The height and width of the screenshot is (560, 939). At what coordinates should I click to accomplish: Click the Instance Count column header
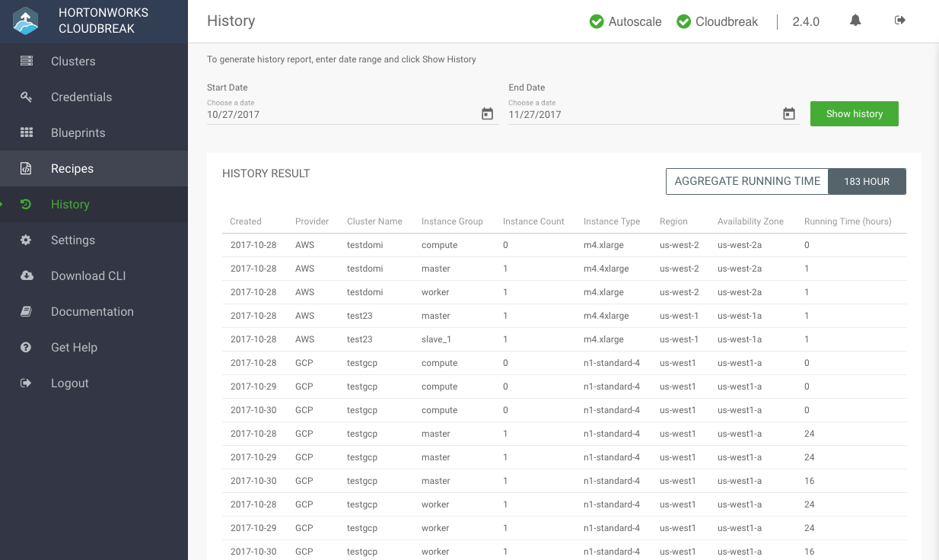click(533, 221)
